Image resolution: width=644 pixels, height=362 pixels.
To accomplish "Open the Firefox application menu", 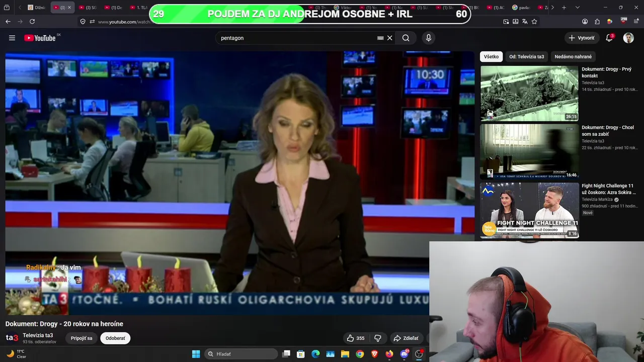I will 636,22.
